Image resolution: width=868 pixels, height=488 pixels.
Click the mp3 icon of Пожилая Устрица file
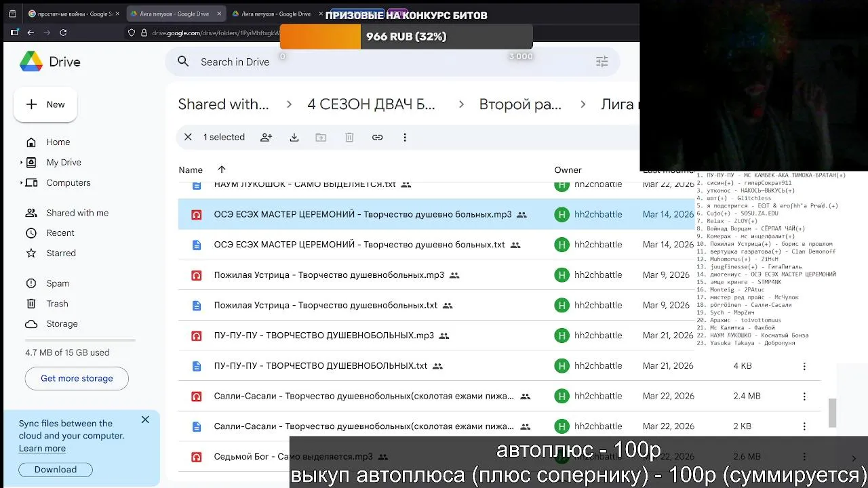(197, 275)
